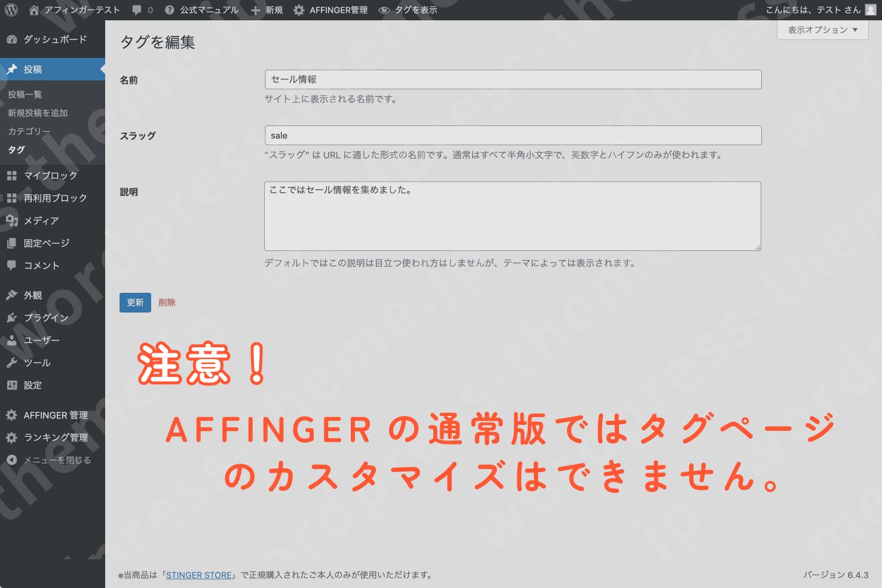Screen dimensions: 882x588
Task: Open the STINGER STORE link in the footer
Action: pyautogui.click(x=199, y=575)
